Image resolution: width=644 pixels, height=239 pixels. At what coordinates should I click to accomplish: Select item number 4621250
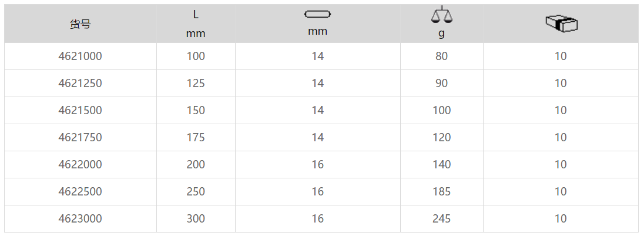pos(80,84)
